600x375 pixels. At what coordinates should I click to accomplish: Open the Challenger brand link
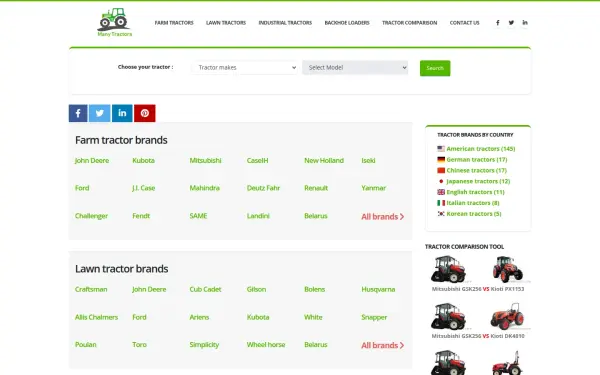click(91, 216)
